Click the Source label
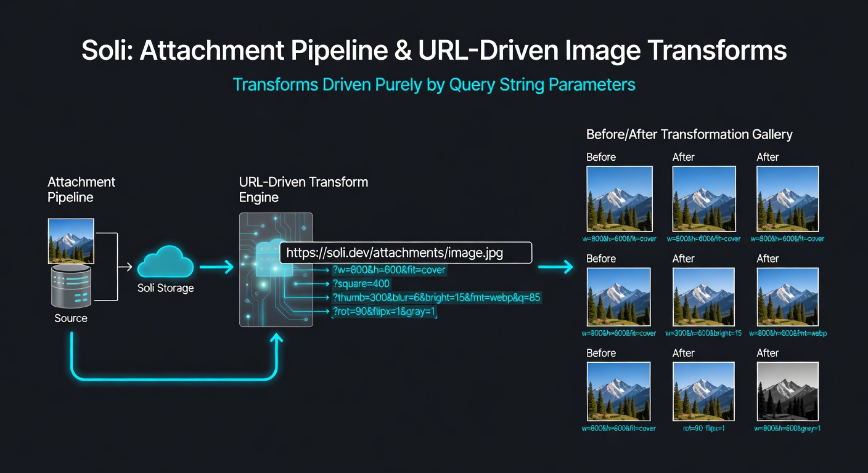The image size is (868, 473). [x=71, y=318]
